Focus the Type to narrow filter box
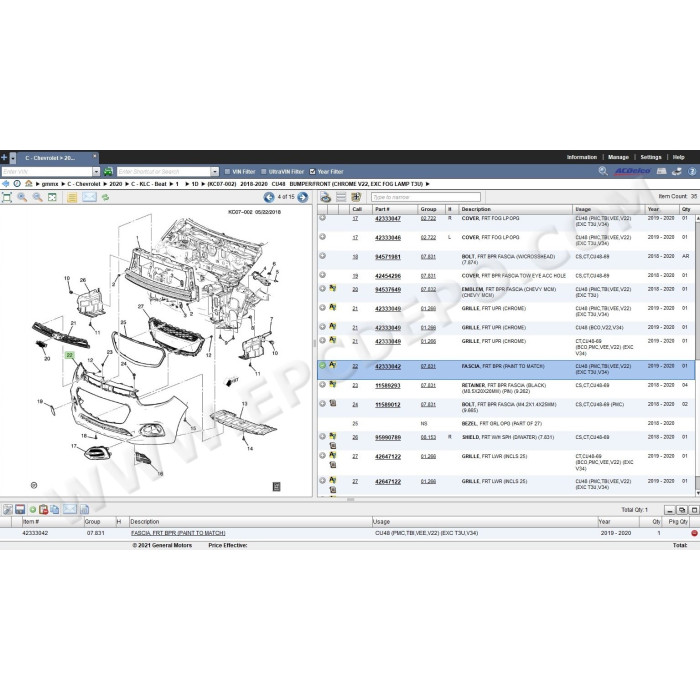 [425, 197]
